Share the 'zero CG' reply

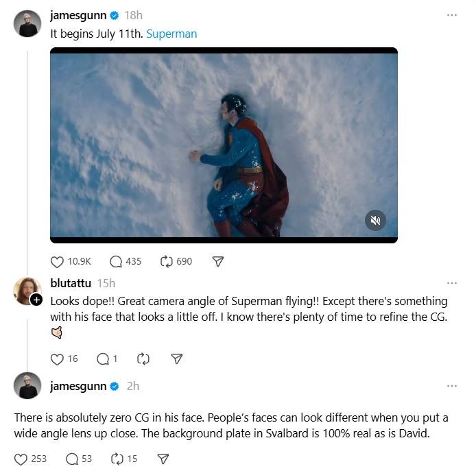[x=163, y=459]
